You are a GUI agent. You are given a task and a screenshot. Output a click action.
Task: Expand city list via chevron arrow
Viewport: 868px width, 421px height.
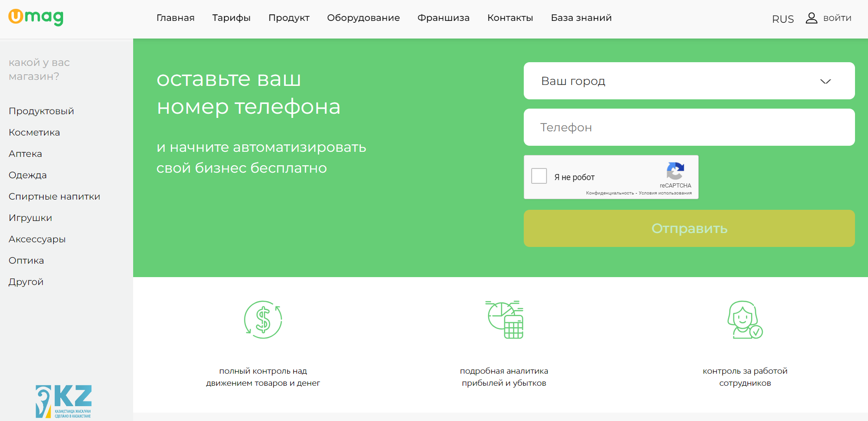(x=825, y=82)
